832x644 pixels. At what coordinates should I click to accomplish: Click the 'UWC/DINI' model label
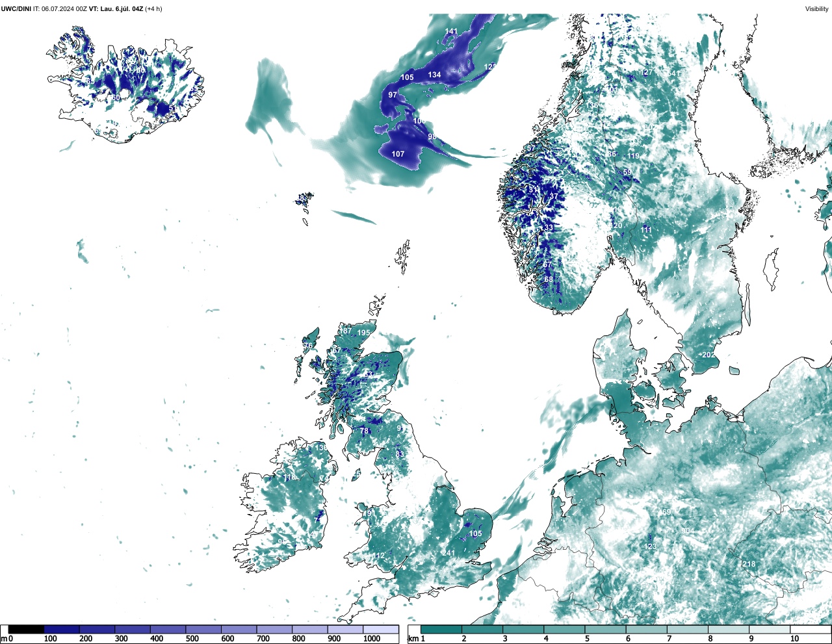point(16,8)
